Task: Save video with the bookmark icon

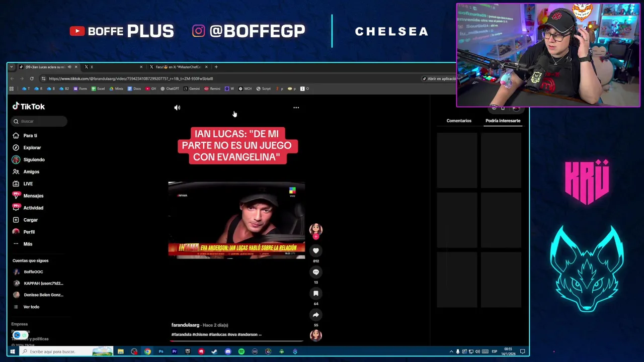Action: [316, 293]
